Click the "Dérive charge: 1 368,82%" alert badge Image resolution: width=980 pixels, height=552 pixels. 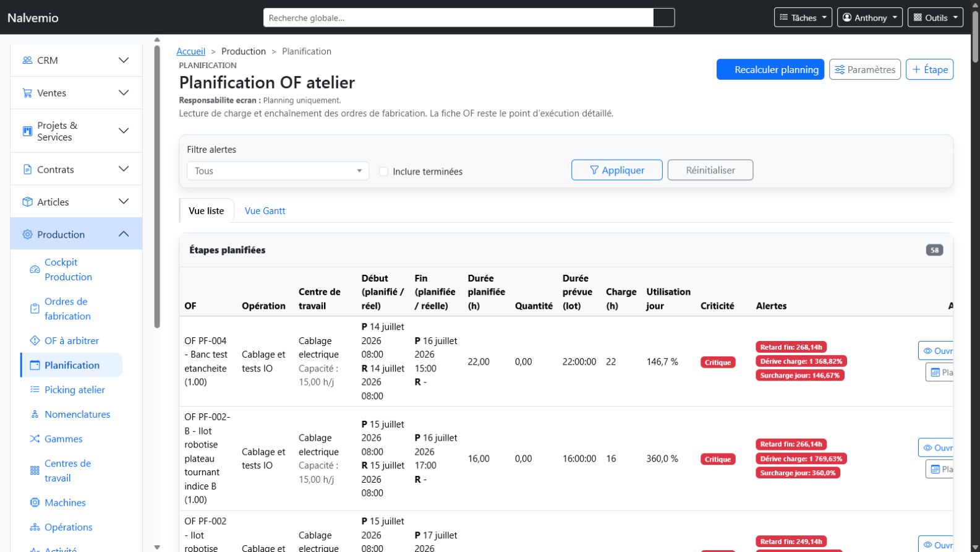pos(801,361)
